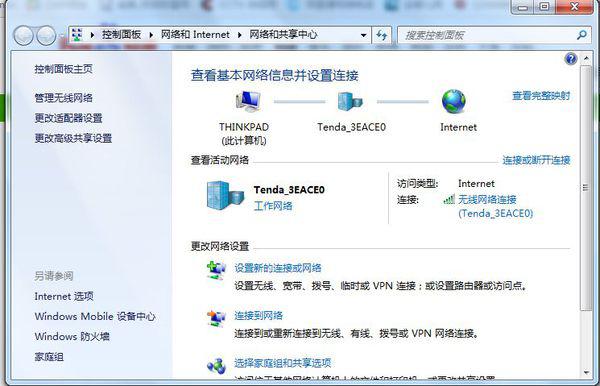Screen dimensions: 600x386
Task: Expand the arrow after 网络和 Internet breadcrumb
Action: click(x=240, y=35)
